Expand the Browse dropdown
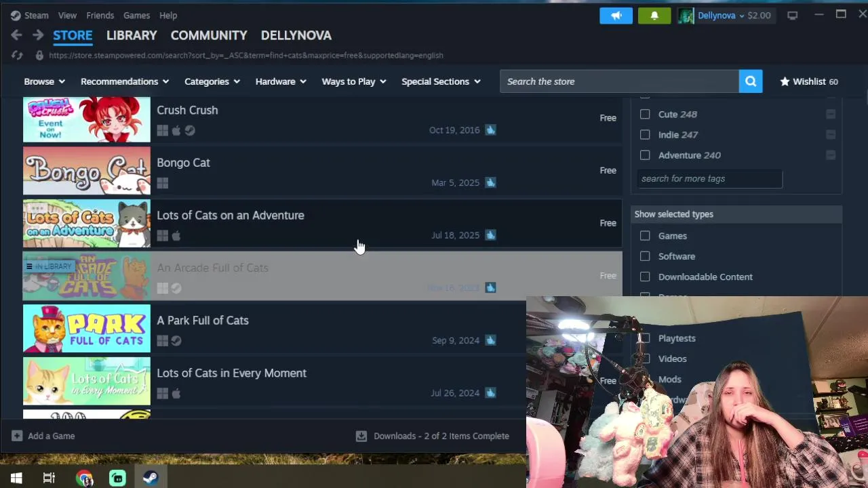The height and width of the screenshot is (488, 868). coord(45,81)
